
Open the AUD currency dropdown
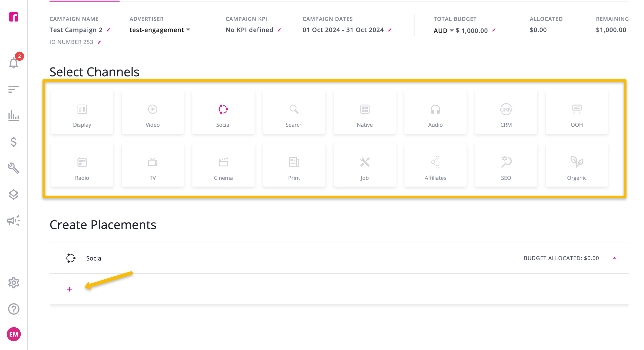click(x=443, y=31)
